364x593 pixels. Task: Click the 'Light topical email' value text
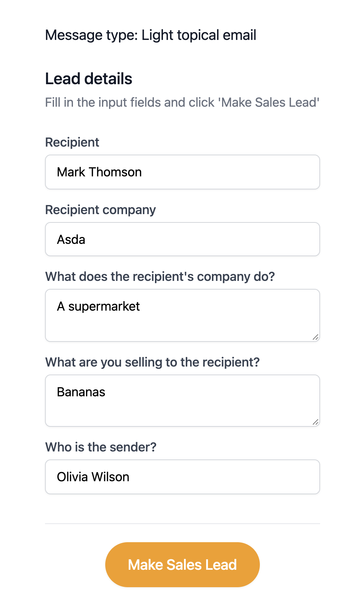(x=199, y=35)
